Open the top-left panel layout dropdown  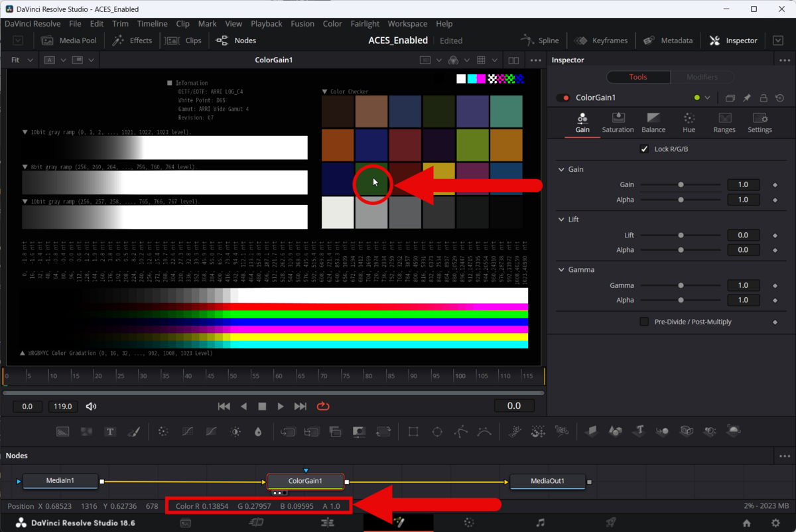tap(18, 40)
